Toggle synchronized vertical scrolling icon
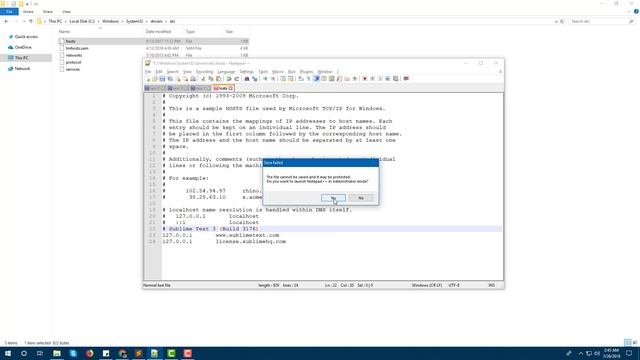Viewport: 640px width, 360px height. tap(283, 79)
